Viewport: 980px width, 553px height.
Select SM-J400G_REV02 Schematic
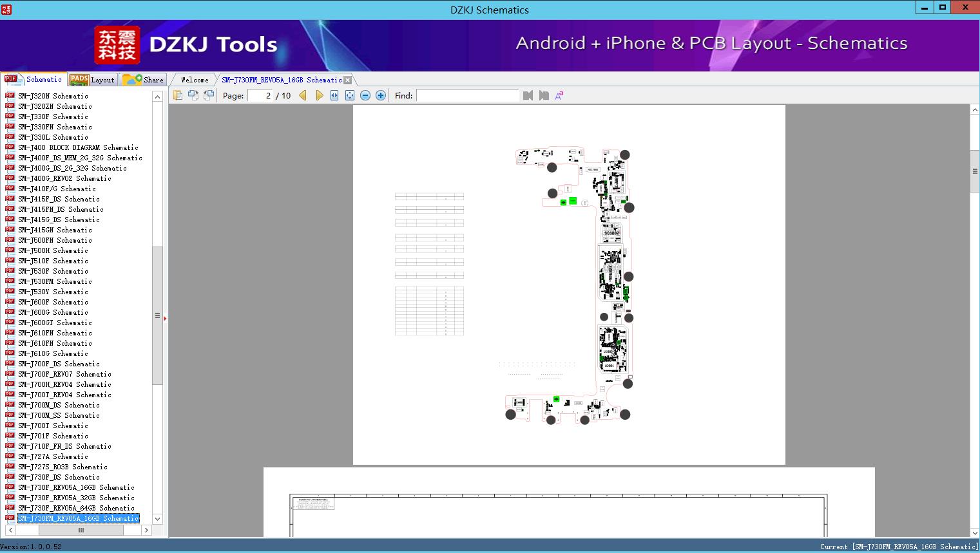click(64, 178)
